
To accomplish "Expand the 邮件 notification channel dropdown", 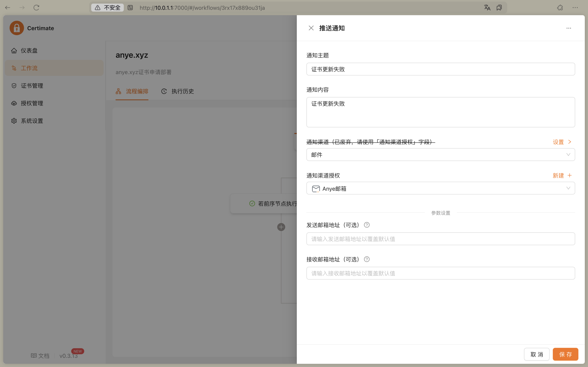I will (x=441, y=155).
